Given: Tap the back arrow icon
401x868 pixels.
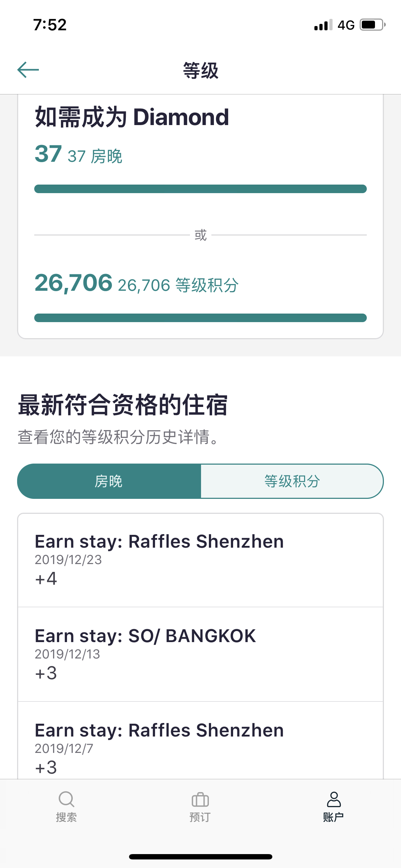Looking at the screenshot, I should tap(28, 69).
